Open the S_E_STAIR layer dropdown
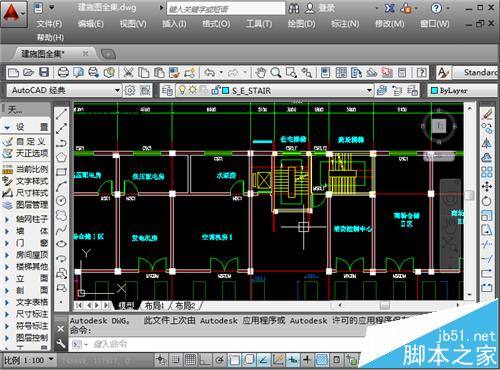Image resolution: width=500 pixels, height=370 pixels. [x=369, y=90]
